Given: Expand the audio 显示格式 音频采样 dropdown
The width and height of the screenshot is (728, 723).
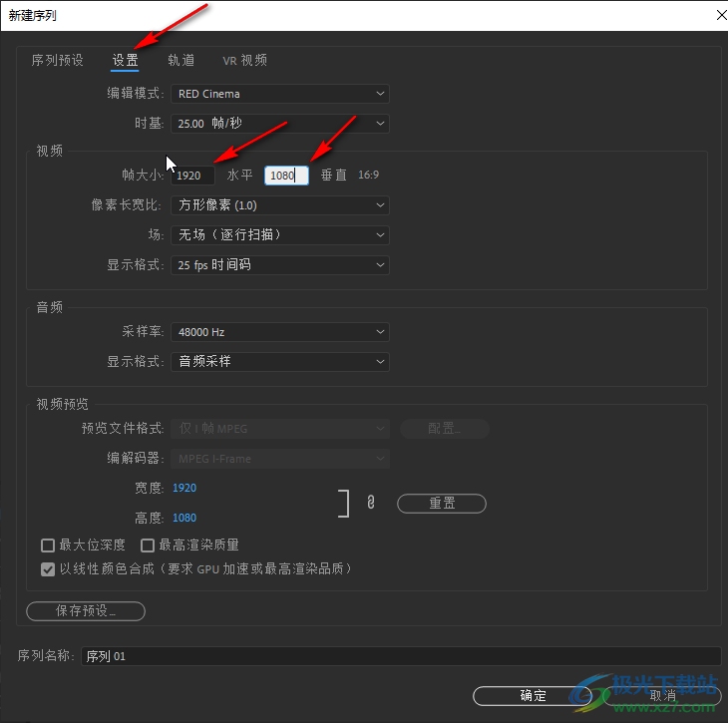Looking at the screenshot, I should click(x=280, y=362).
